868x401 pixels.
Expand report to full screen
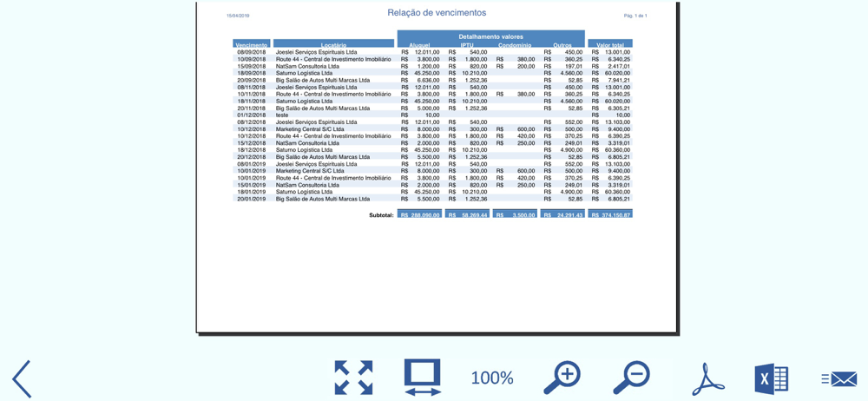[354, 378]
